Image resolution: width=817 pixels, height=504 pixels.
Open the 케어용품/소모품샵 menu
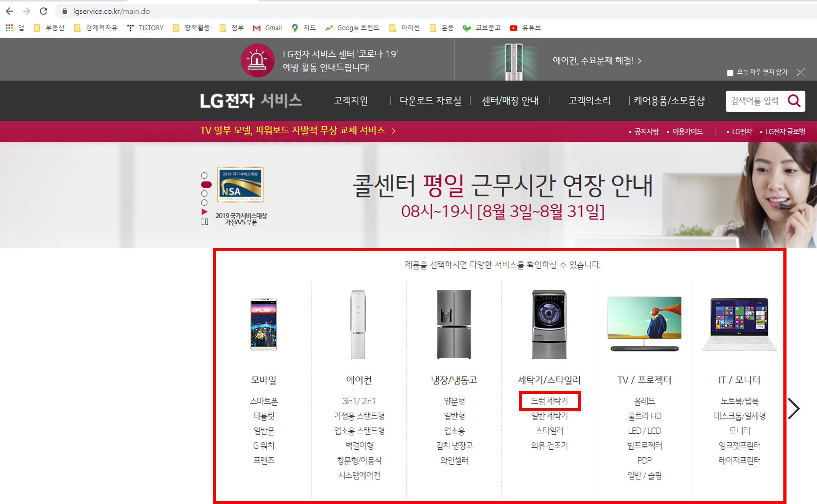click(669, 100)
